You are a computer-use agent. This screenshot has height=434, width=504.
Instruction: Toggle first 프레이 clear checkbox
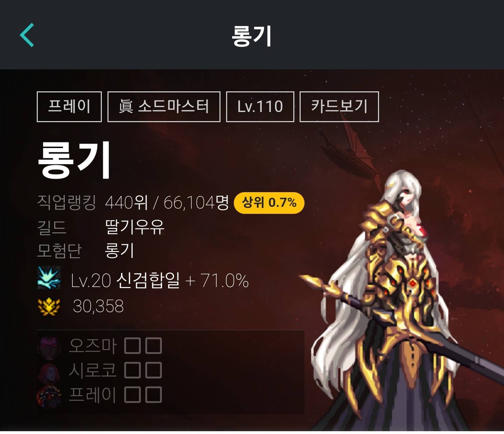click(x=133, y=395)
